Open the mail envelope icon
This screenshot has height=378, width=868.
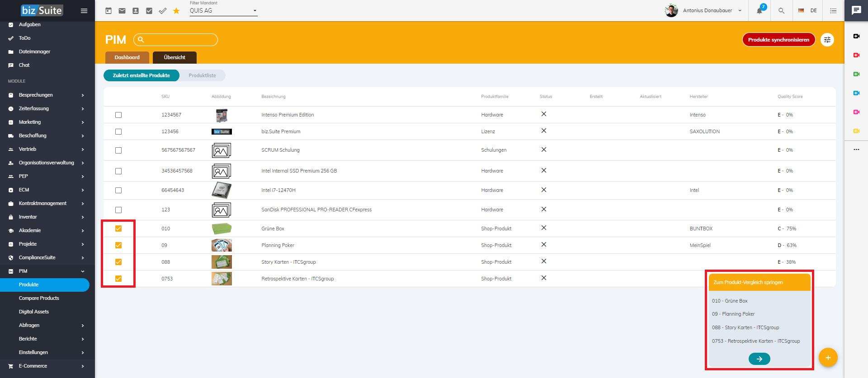tap(122, 11)
